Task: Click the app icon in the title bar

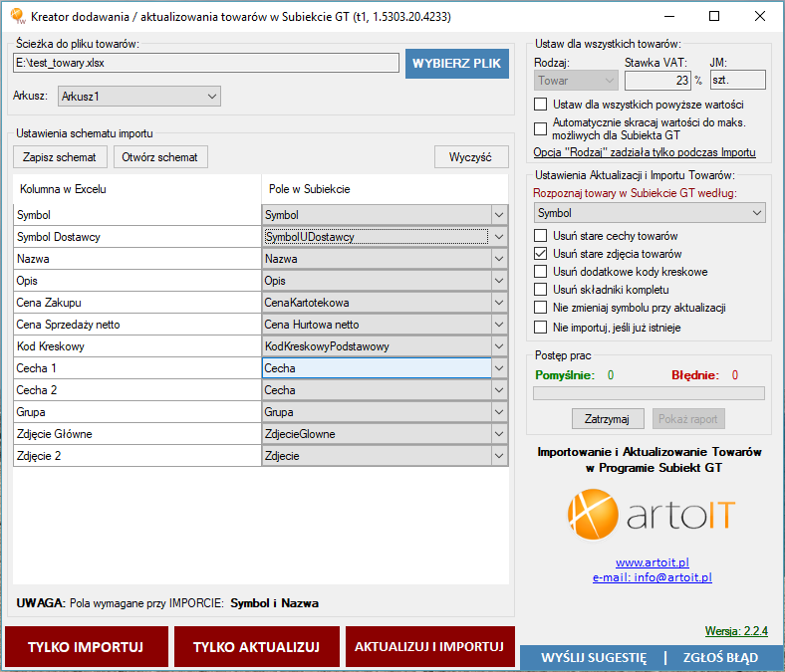Action: coord(18,16)
